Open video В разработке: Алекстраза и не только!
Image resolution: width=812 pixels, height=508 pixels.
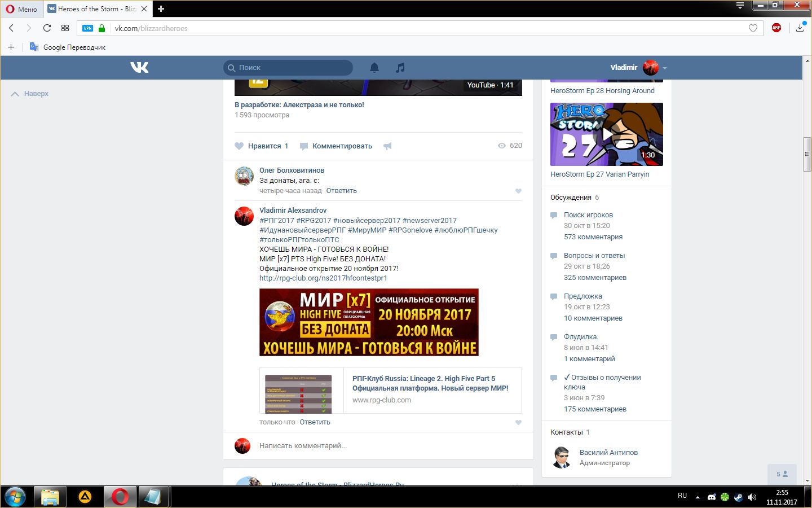click(299, 104)
